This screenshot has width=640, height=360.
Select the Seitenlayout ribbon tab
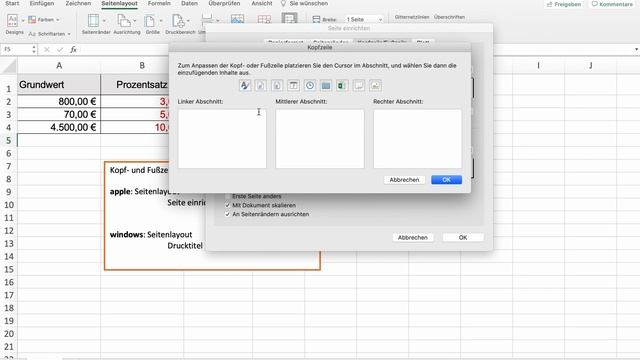[119, 3]
